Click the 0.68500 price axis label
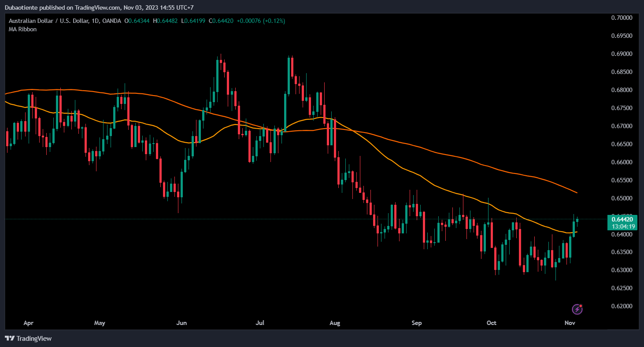This screenshot has height=347, width=644. tap(622, 72)
